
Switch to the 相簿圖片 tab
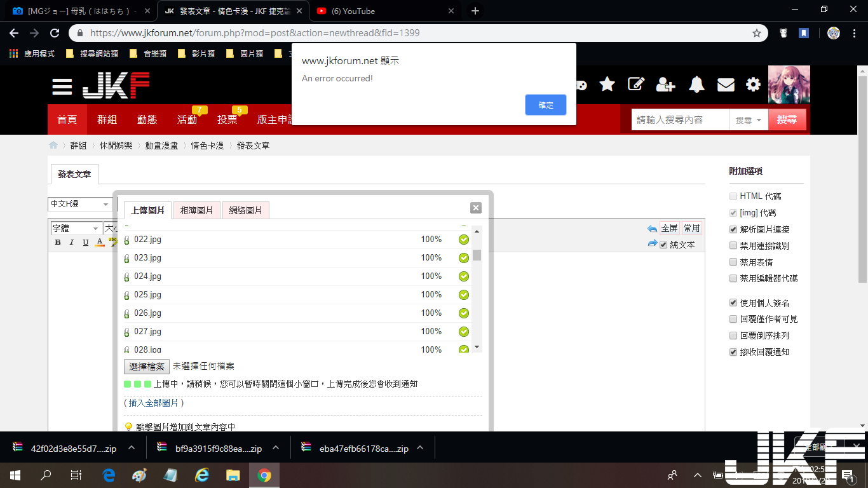point(196,210)
